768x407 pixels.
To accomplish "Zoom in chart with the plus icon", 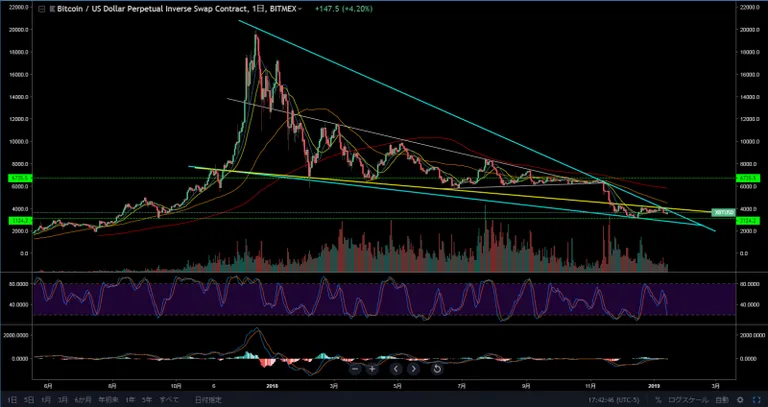I will coord(372,369).
